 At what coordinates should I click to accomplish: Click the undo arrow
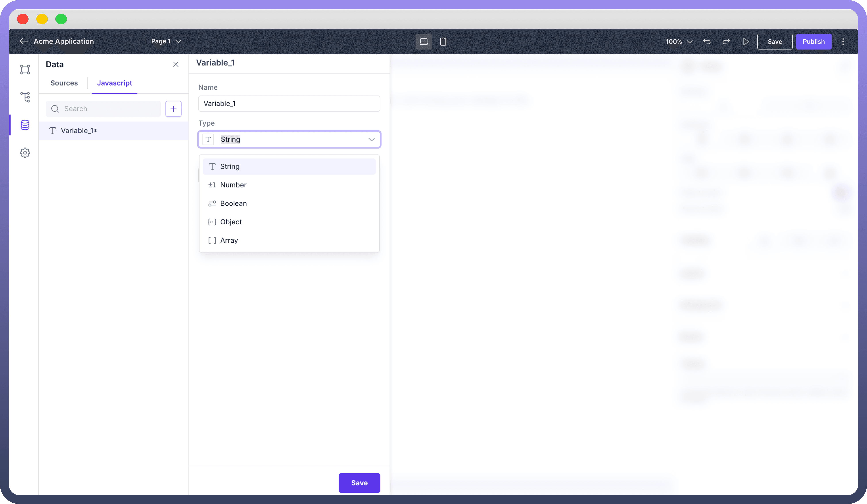tap(707, 42)
